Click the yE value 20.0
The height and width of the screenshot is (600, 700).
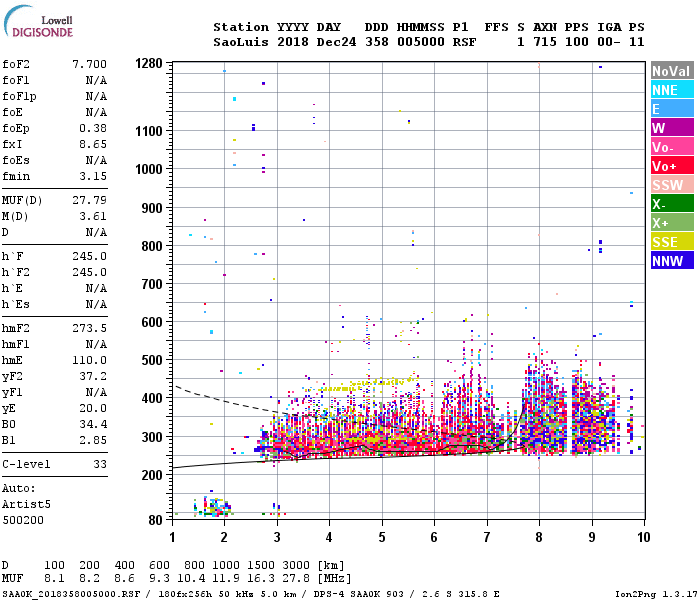click(93, 408)
